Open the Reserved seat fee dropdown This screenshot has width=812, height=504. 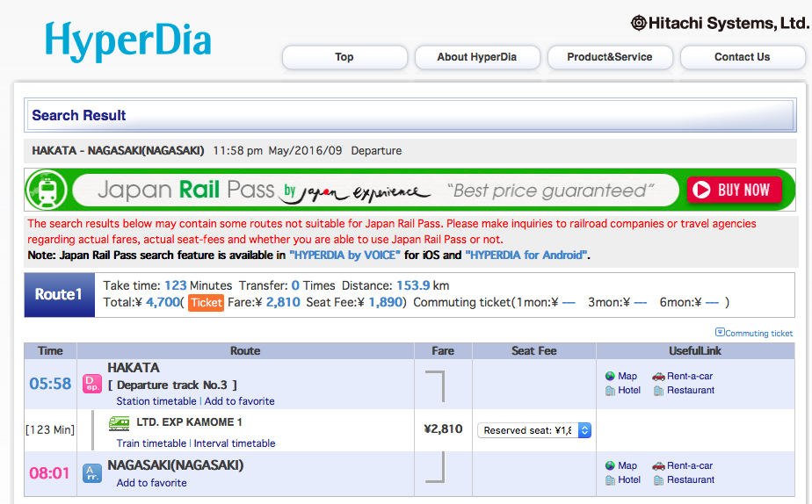(x=534, y=430)
